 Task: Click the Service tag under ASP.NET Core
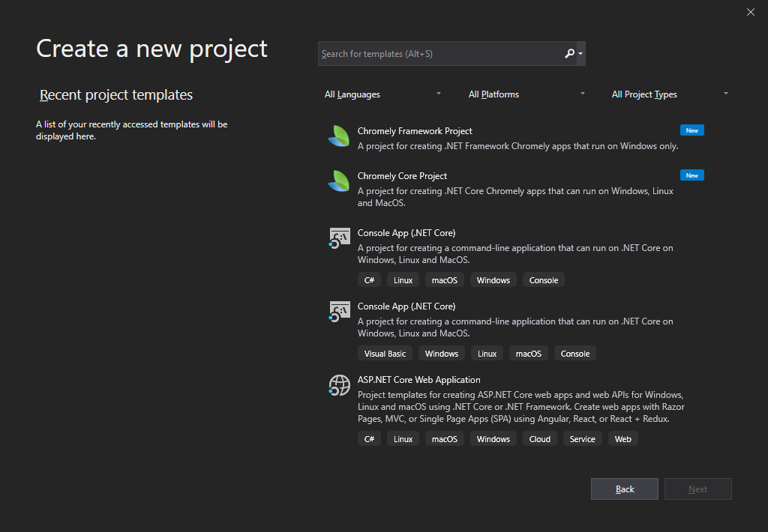582,439
